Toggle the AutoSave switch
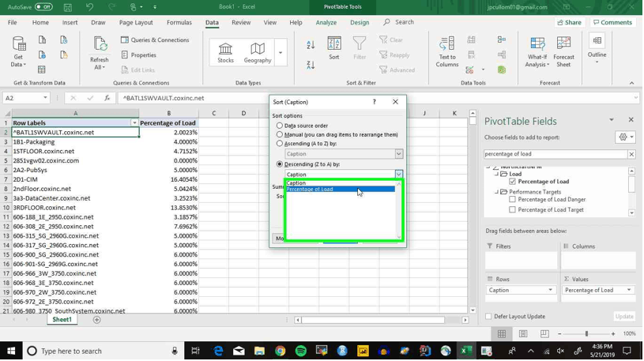 (43, 7)
